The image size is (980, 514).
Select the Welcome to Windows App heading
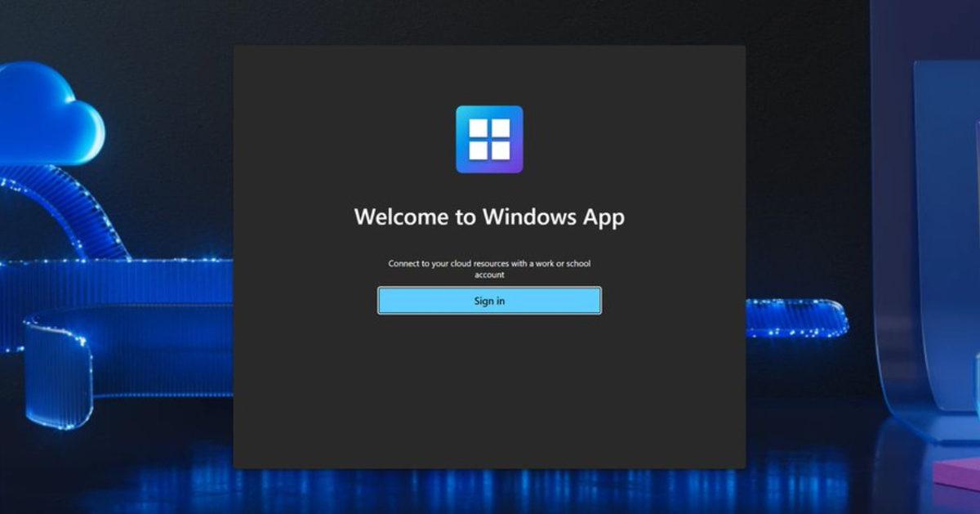pos(489,217)
